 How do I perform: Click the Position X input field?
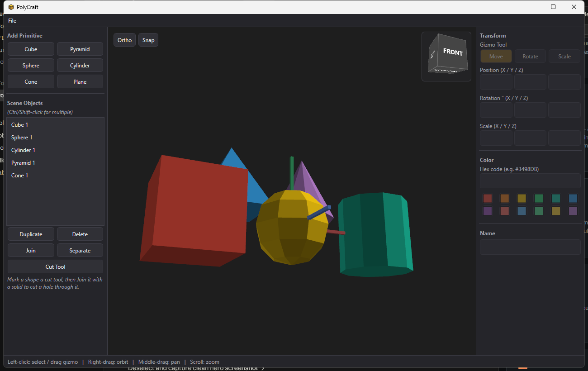(x=496, y=82)
